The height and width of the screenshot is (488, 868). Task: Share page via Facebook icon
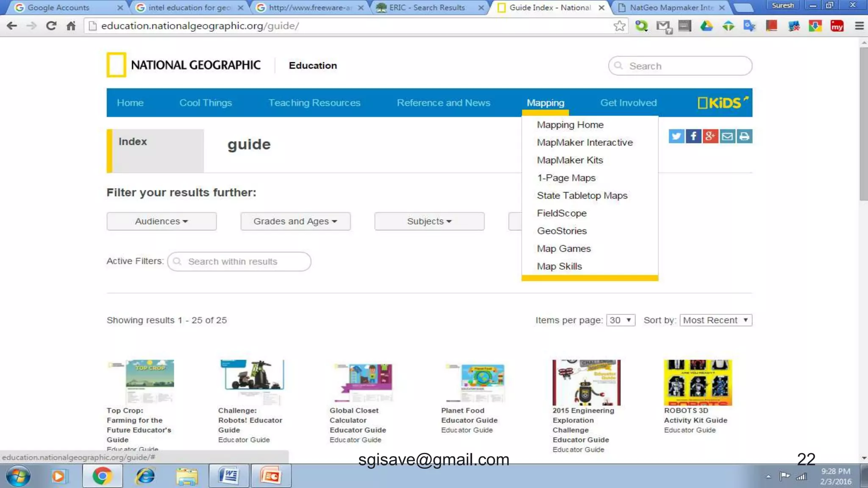[693, 136]
